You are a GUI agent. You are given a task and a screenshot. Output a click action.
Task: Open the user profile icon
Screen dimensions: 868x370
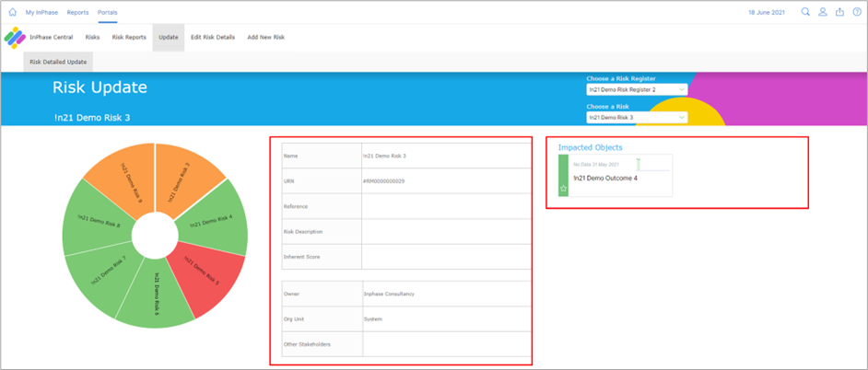coord(823,12)
